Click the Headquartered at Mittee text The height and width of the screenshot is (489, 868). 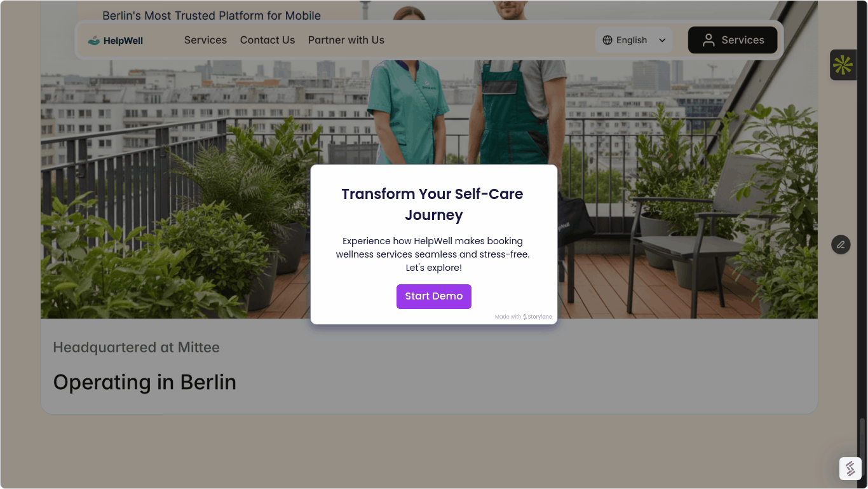137,347
